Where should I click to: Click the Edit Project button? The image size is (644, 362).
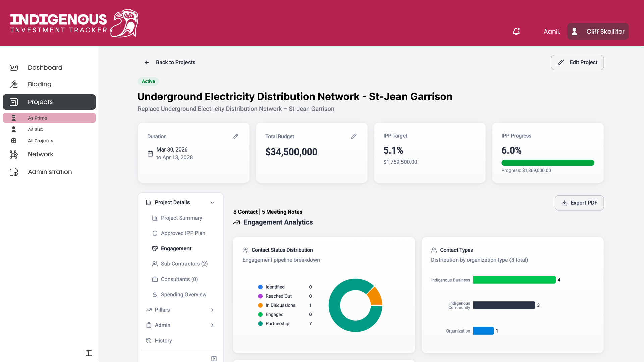click(577, 62)
